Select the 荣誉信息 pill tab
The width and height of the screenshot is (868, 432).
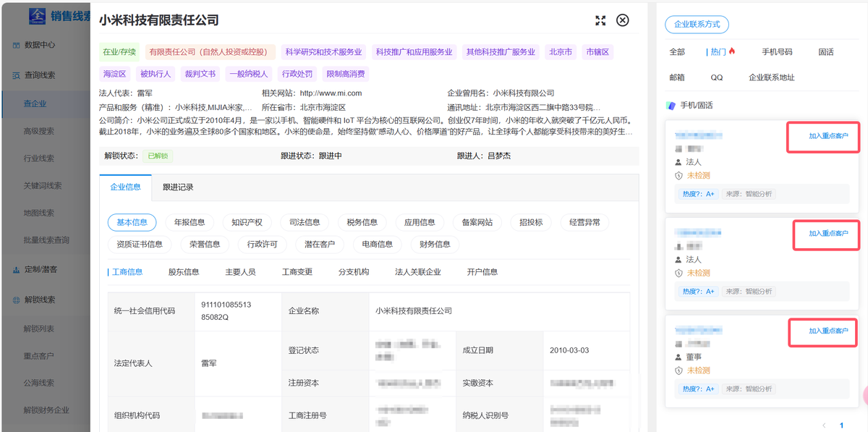pyautogui.click(x=205, y=245)
